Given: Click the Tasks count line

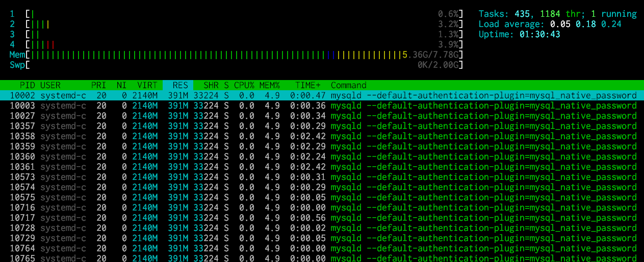Looking at the screenshot, I should coord(558,14).
